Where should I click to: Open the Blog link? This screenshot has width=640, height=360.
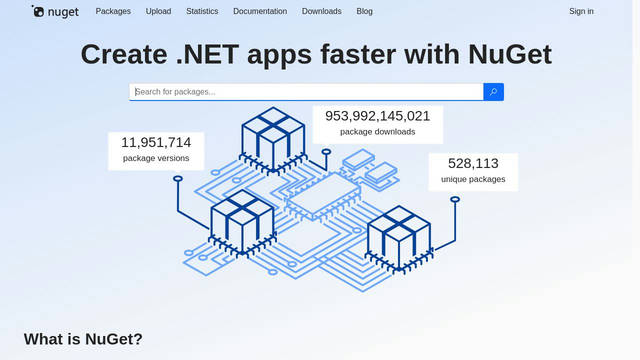364,11
